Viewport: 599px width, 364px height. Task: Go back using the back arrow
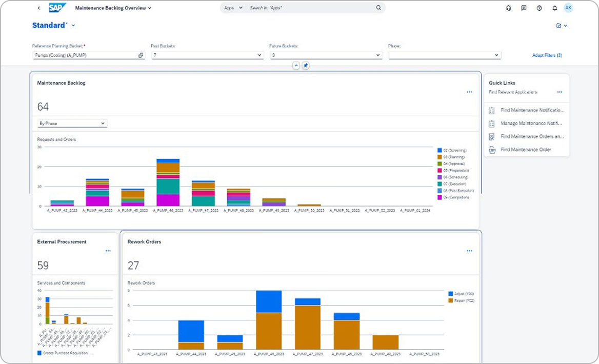pyautogui.click(x=39, y=8)
